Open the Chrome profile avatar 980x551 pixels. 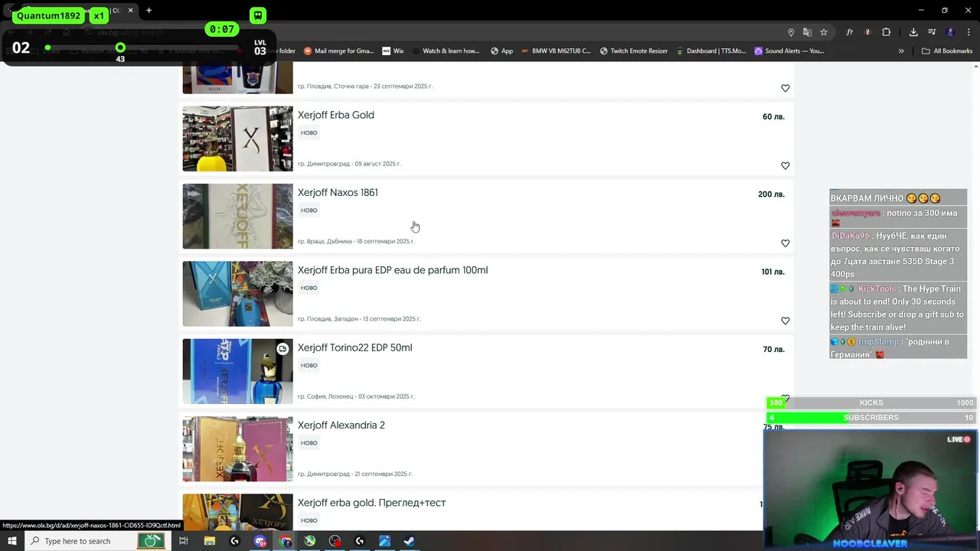point(950,32)
